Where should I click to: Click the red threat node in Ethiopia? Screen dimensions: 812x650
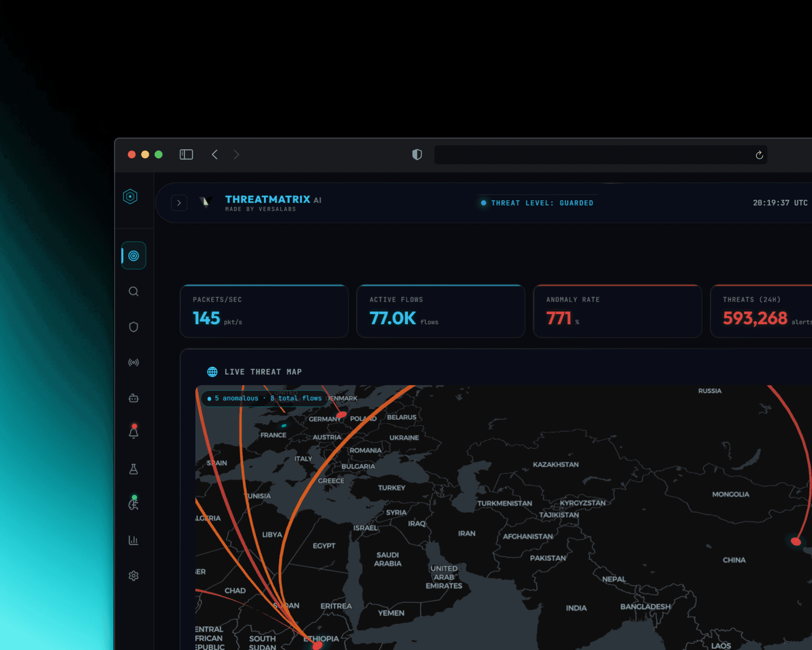[x=317, y=646]
